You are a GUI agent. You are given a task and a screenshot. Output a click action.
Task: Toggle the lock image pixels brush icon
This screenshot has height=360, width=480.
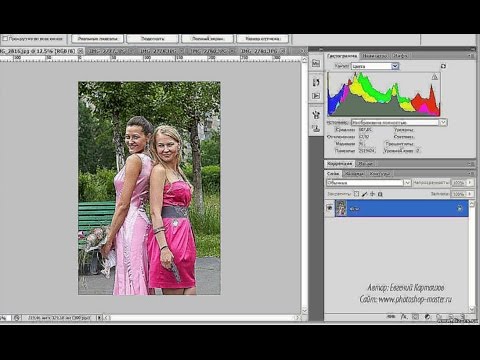point(364,194)
